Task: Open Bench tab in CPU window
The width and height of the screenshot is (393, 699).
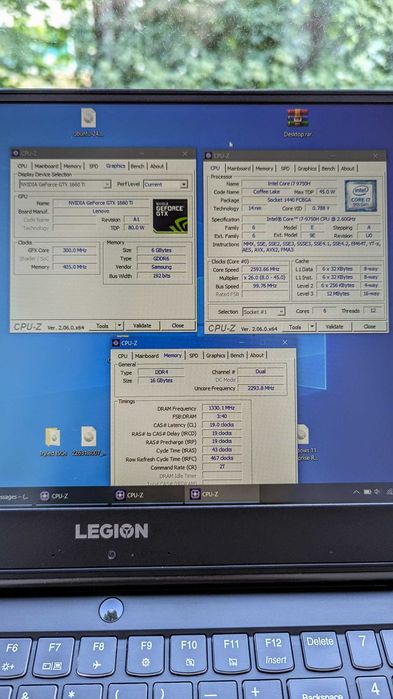Action: 328,169
